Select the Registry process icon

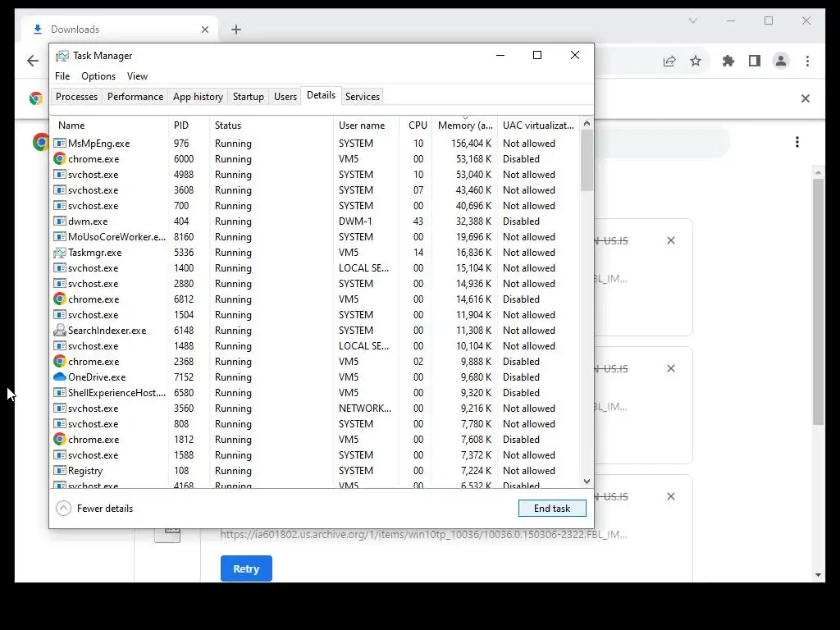[x=59, y=470]
